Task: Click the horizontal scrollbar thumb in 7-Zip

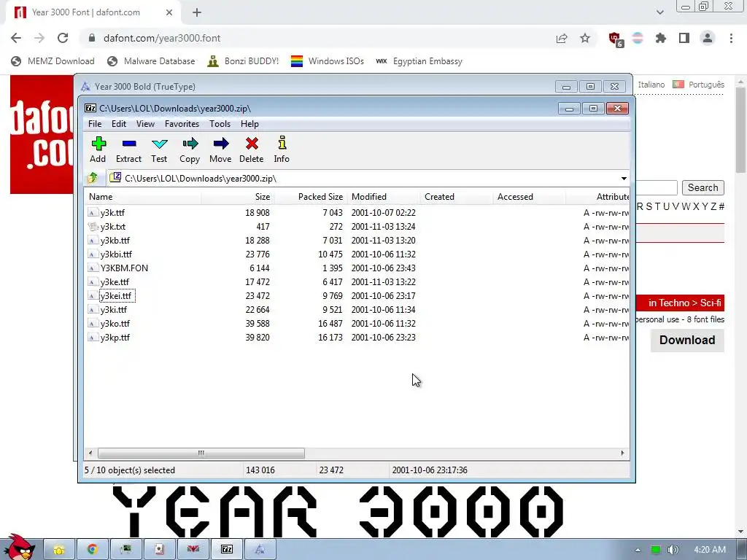Action: coord(201,453)
